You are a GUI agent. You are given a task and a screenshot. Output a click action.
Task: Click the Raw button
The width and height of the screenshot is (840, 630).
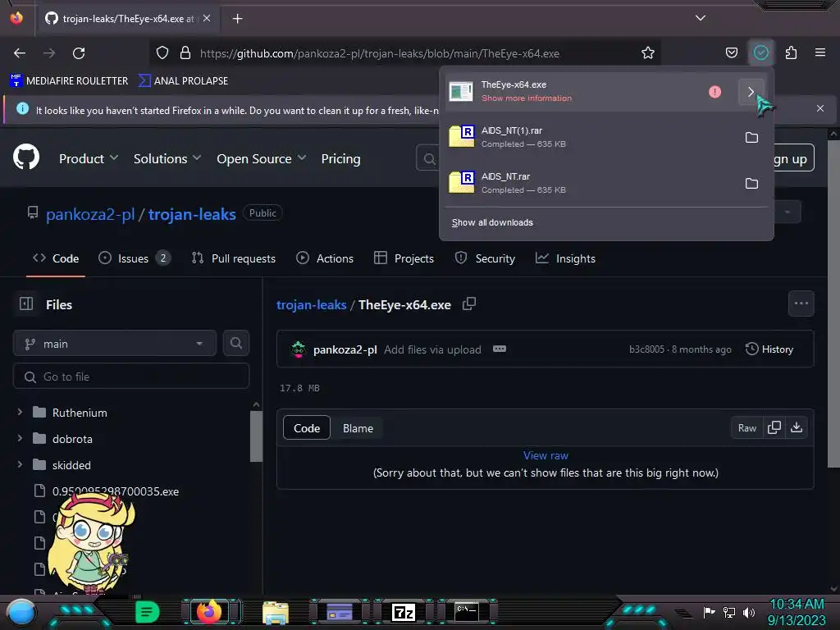tap(746, 427)
